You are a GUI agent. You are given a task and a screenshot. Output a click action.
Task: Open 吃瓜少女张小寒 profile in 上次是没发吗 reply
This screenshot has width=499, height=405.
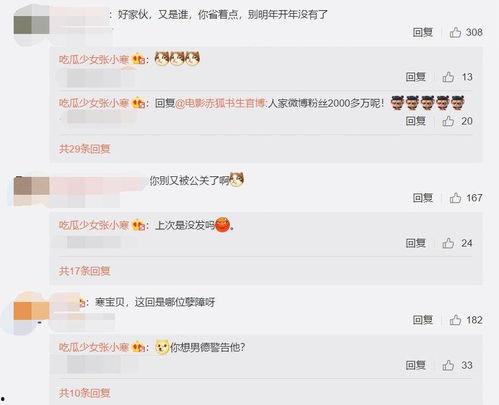(94, 225)
